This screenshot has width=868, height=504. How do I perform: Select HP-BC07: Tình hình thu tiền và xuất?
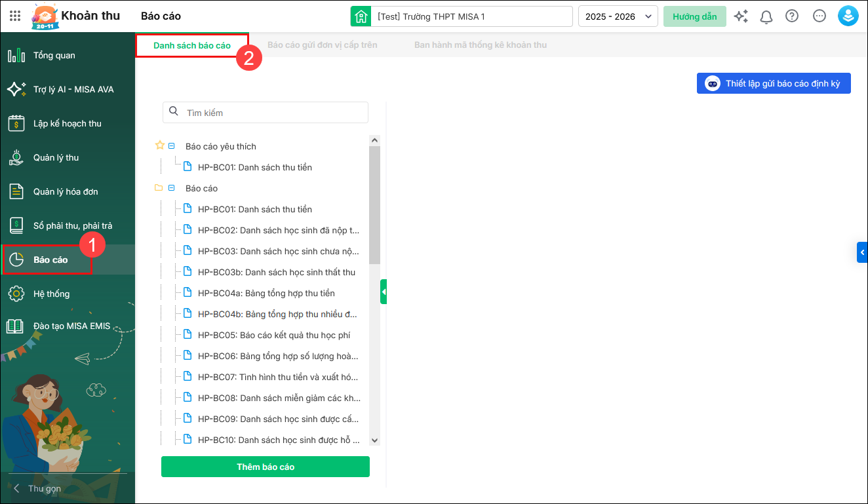click(279, 377)
